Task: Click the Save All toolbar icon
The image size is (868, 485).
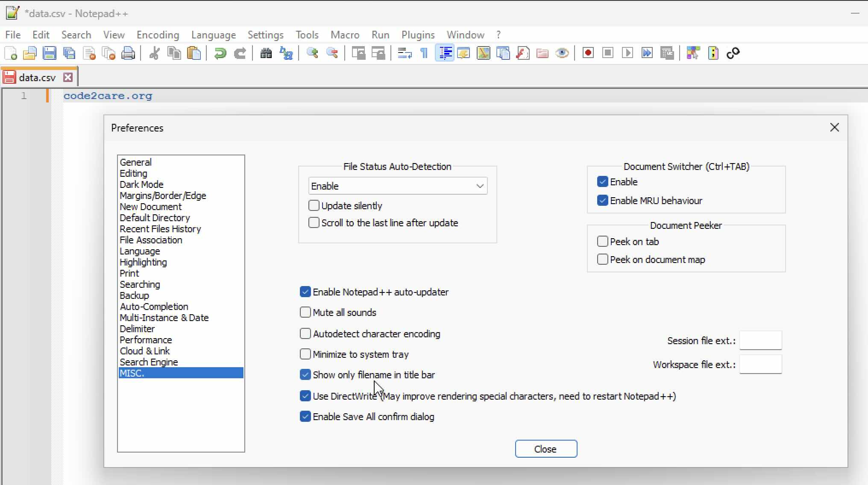Action: pyautogui.click(x=69, y=53)
